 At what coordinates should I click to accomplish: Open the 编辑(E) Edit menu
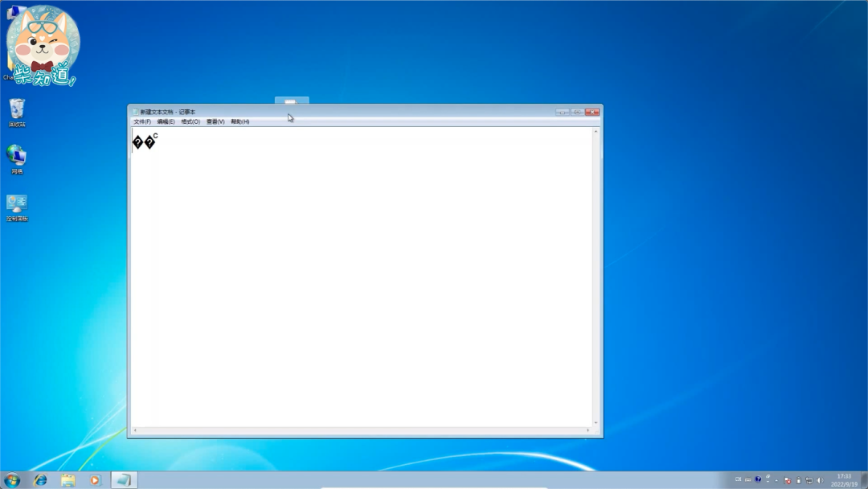click(166, 121)
